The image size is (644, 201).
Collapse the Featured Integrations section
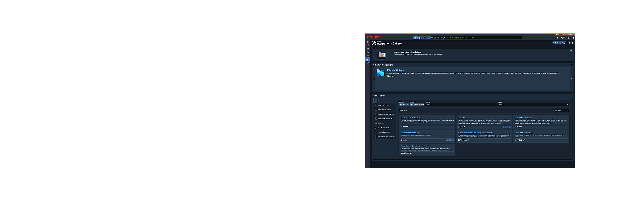point(572,65)
